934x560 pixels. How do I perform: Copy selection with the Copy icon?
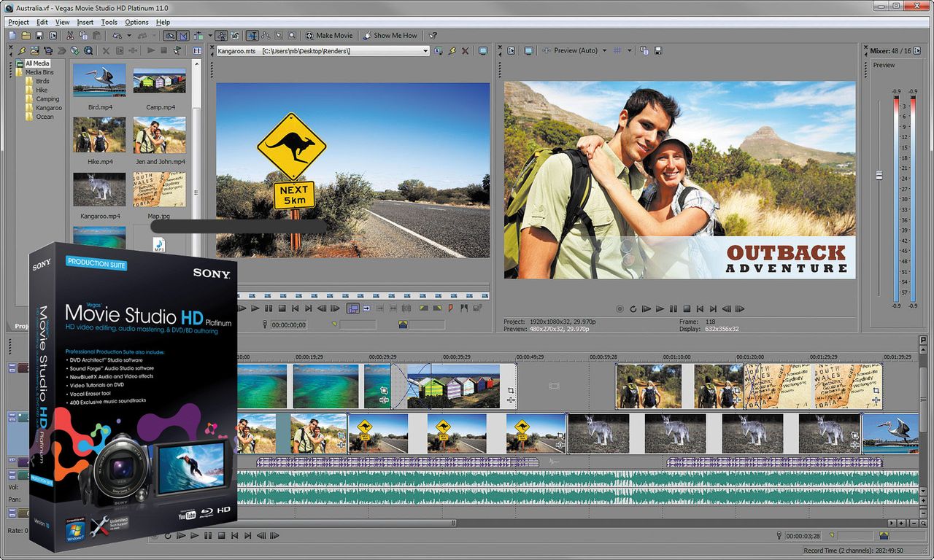(x=83, y=35)
